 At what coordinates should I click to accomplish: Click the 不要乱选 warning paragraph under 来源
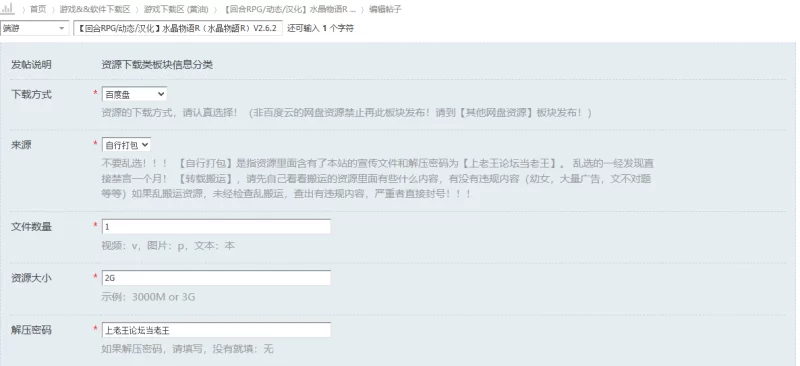point(378,179)
